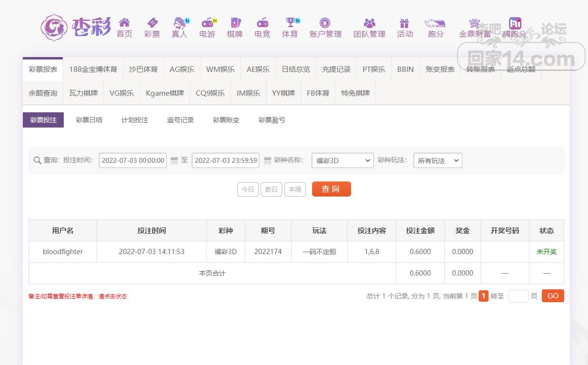Open the 彩票盈亏 sub-tab
The image size is (588, 365).
pos(272,120)
